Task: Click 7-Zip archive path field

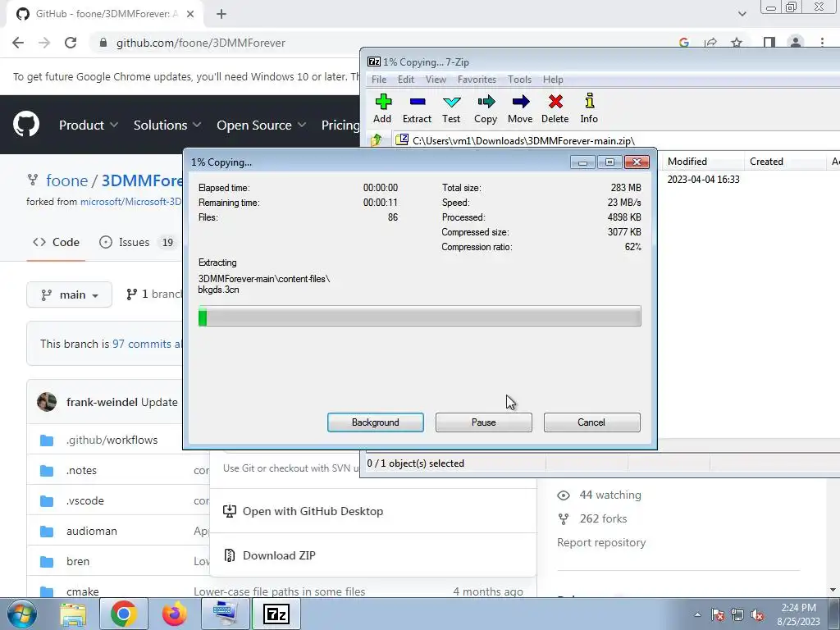Action: pyautogui.click(x=616, y=140)
